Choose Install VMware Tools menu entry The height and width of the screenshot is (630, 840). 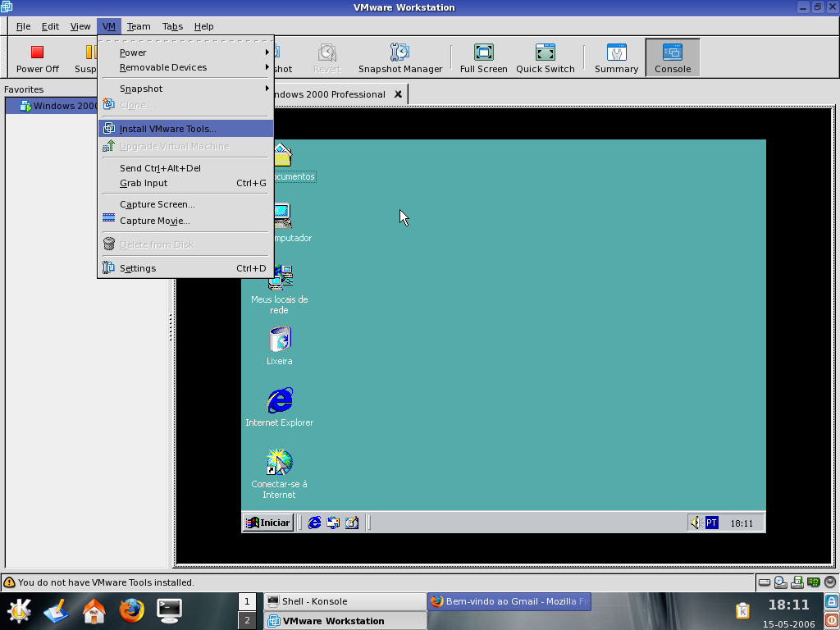click(185, 129)
